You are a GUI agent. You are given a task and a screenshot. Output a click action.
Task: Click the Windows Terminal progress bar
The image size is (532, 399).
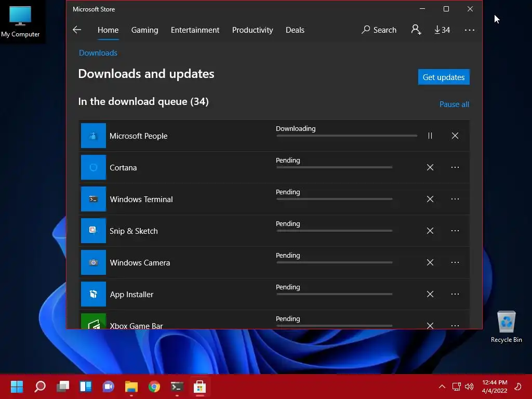[x=334, y=199]
